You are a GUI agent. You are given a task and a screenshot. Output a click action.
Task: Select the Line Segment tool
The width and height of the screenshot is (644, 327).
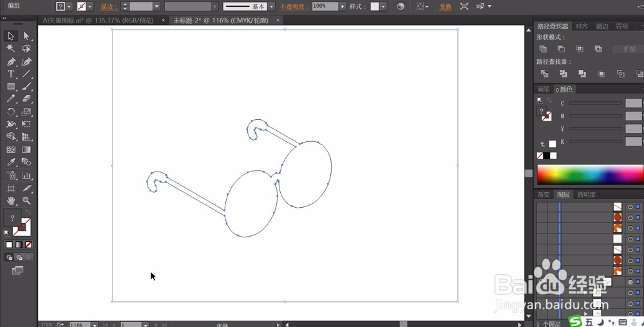26,74
